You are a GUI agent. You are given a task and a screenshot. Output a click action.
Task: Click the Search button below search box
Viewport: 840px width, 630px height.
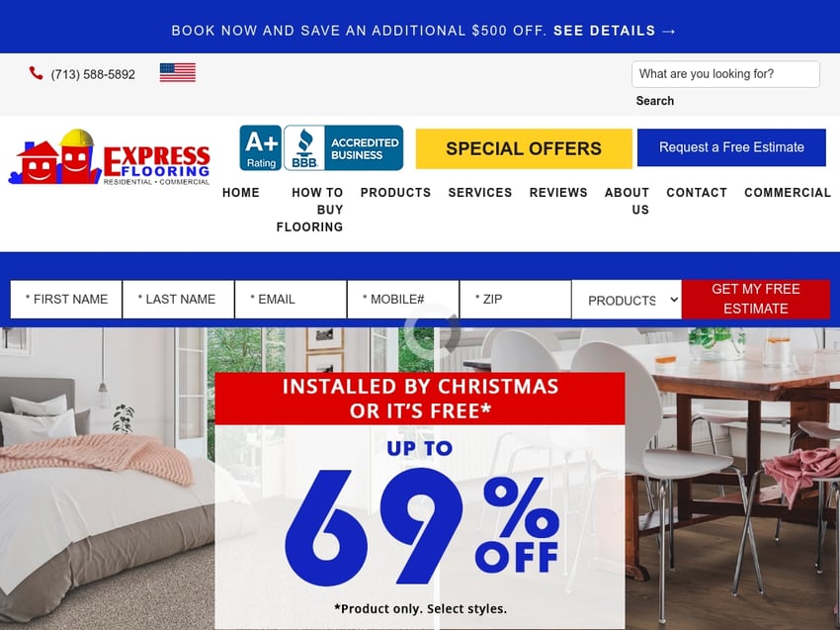pyautogui.click(x=654, y=101)
